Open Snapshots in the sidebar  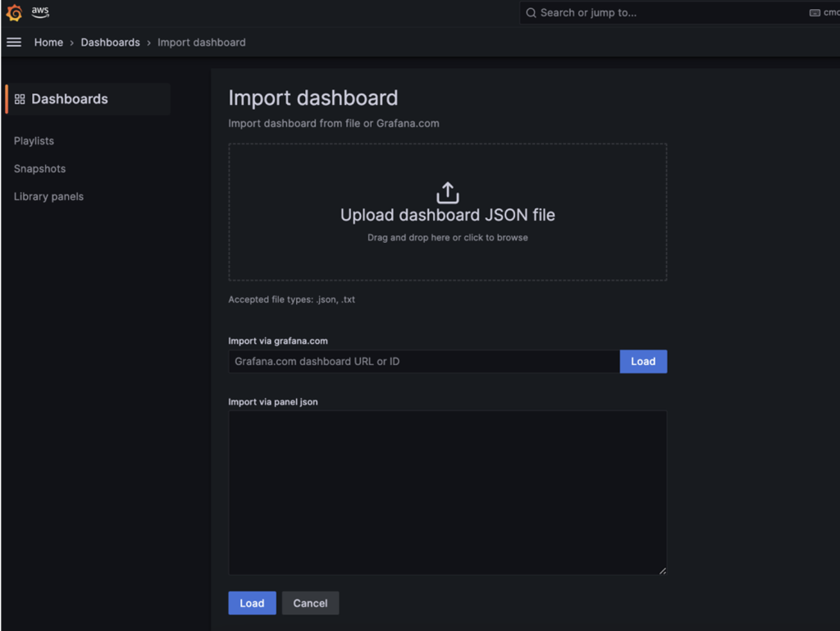pyautogui.click(x=39, y=169)
